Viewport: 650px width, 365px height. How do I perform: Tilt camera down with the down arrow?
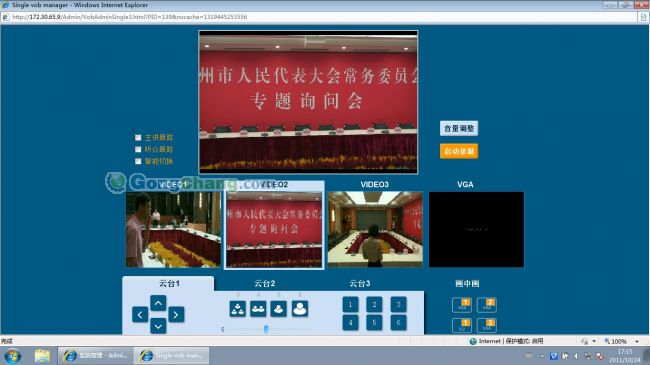[158, 326]
